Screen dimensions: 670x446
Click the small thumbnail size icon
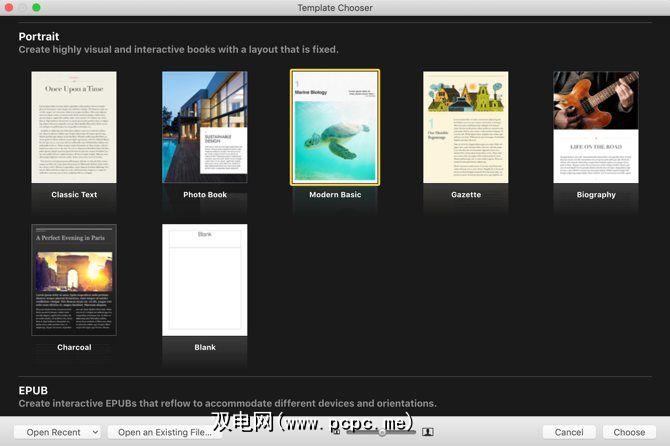point(336,432)
